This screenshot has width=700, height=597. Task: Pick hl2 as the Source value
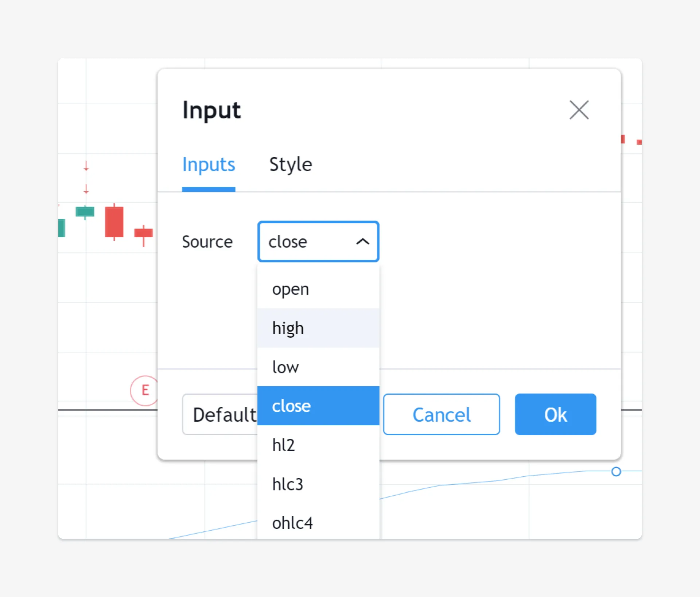pyautogui.click(x=318, y=445)
